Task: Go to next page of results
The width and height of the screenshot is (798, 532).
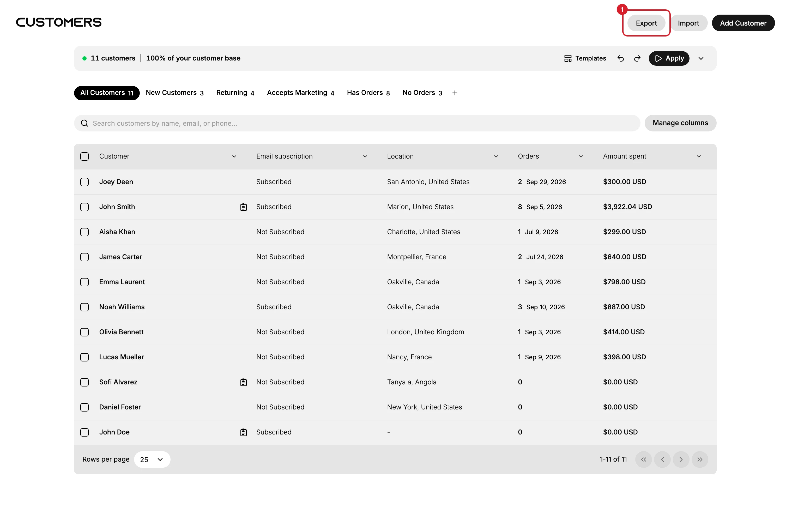Action: 681,460
